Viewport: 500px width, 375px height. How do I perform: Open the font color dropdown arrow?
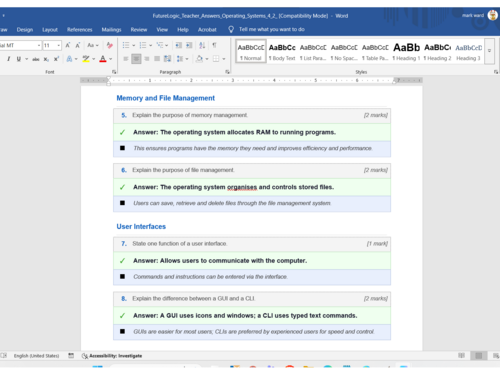tap(111, 59)
